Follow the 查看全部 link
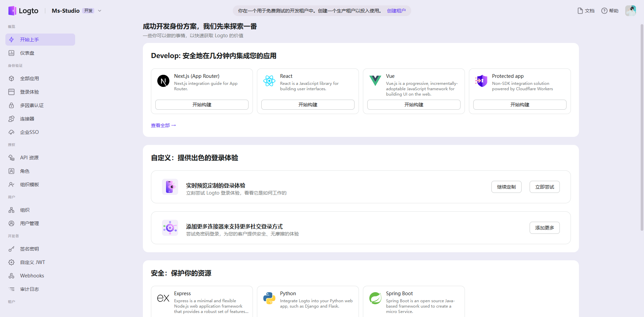The height and width of the screenshot is (317, 644). (x=163, y=125)
